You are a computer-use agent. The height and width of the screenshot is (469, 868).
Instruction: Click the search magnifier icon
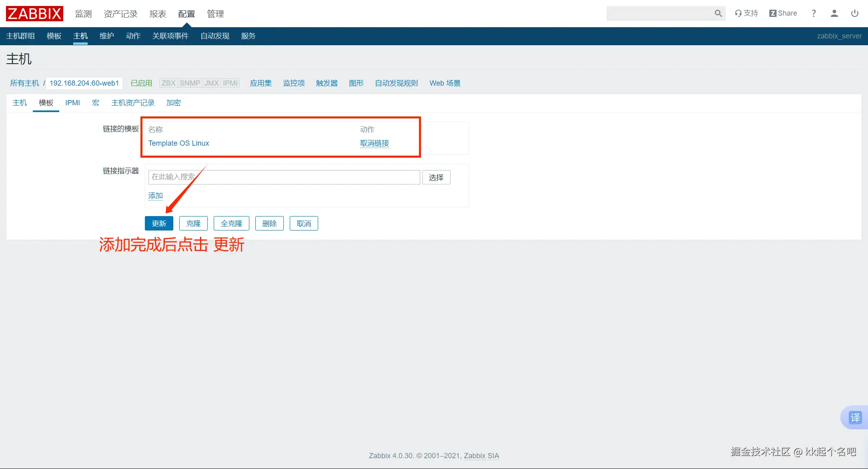[x=718, y=14]
